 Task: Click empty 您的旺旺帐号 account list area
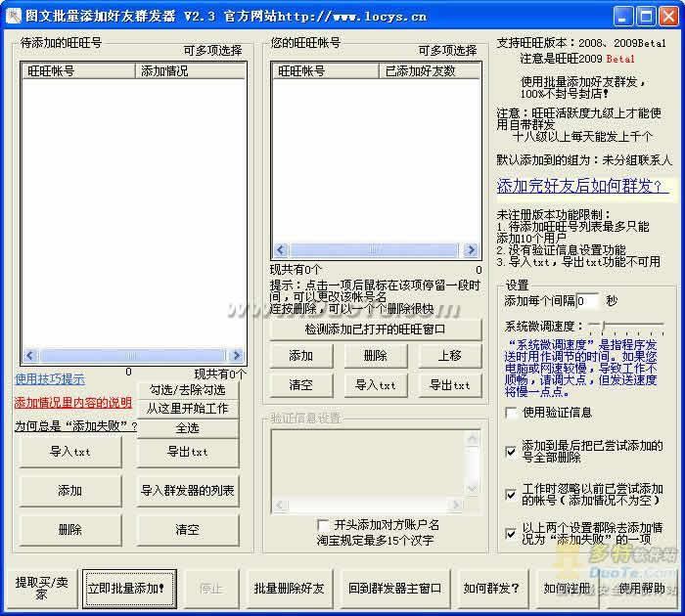376,160
